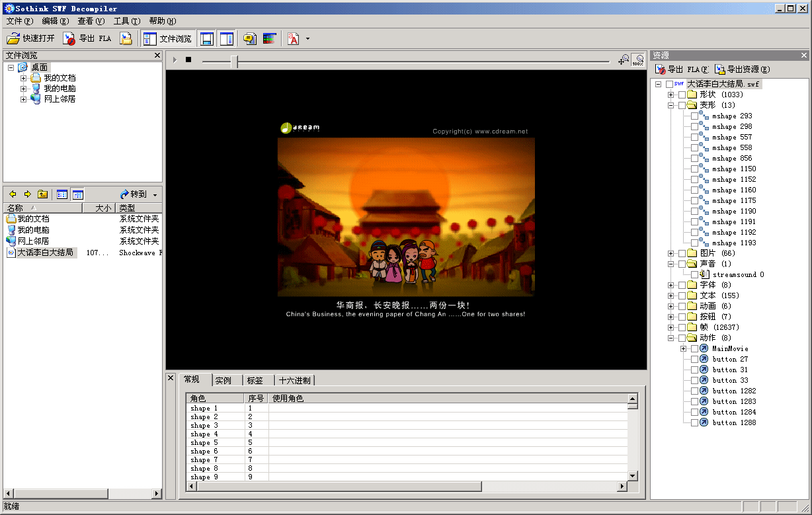Click the export resources folder icon in main toolbar
The height and width of the screenshot is (515, 812).
[x=126, y=39]
